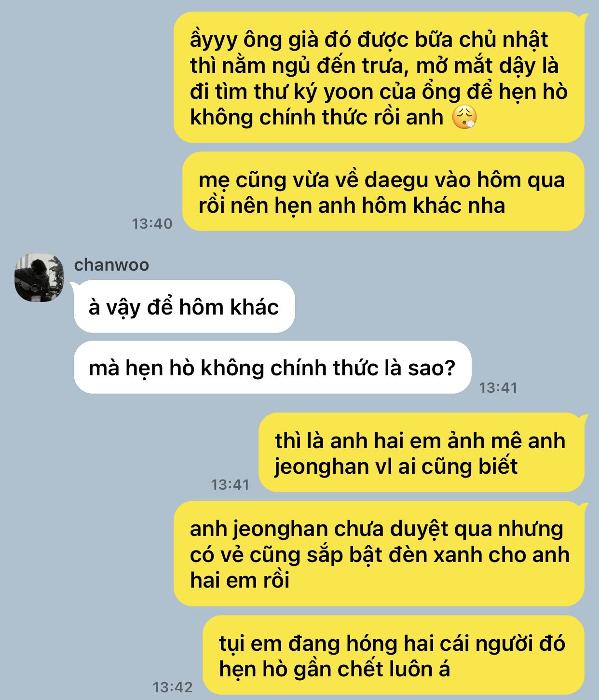Tap the 'thì là anh hai em ảnh mê' bubble

pyautogui.click(x=422, y=453)
